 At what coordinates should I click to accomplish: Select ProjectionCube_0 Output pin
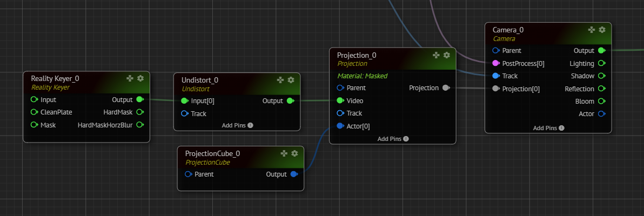click(294, 174)
